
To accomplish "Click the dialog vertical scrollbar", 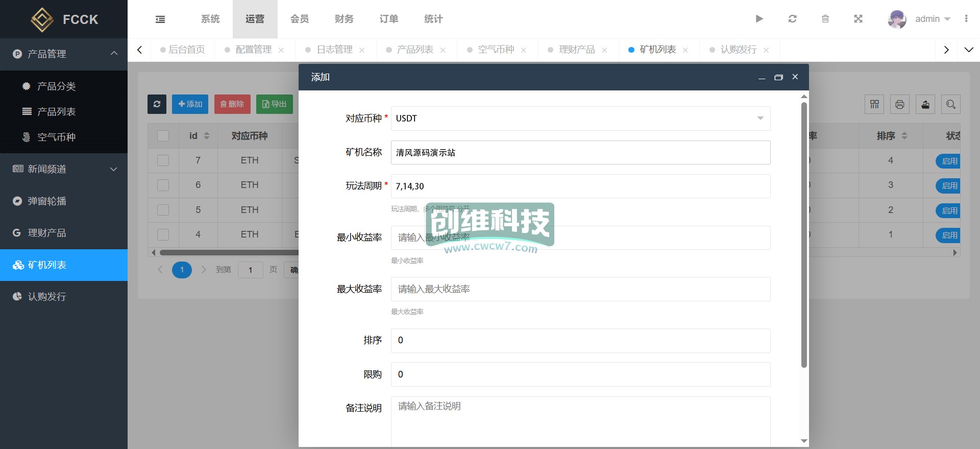I will pos(804,235).
